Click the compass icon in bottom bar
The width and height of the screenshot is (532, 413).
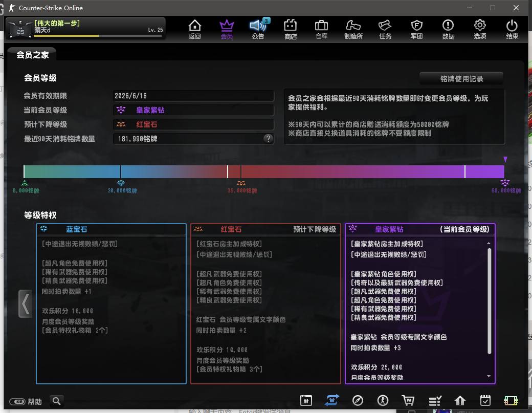(x=358, y=400)
